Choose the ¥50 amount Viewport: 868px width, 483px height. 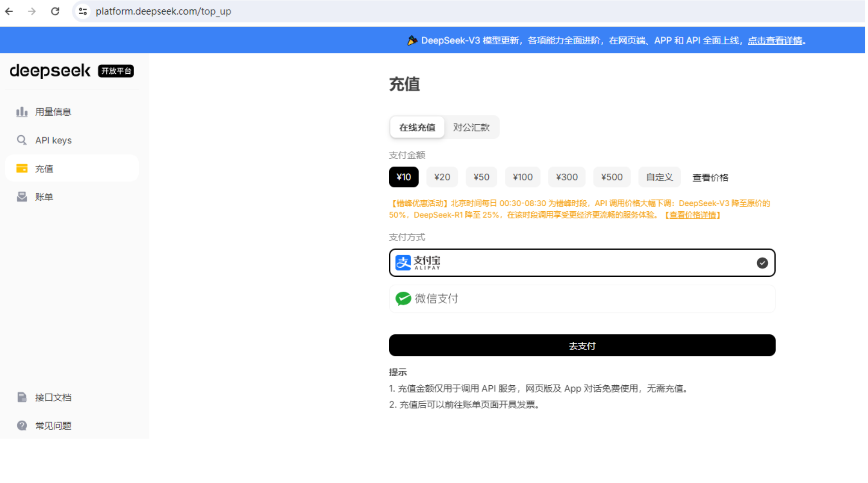coord(481,177)
